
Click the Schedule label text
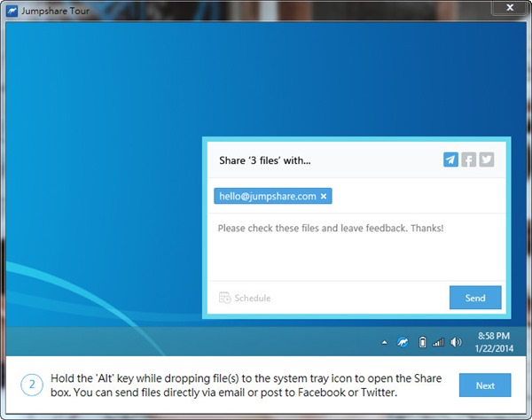253,298
